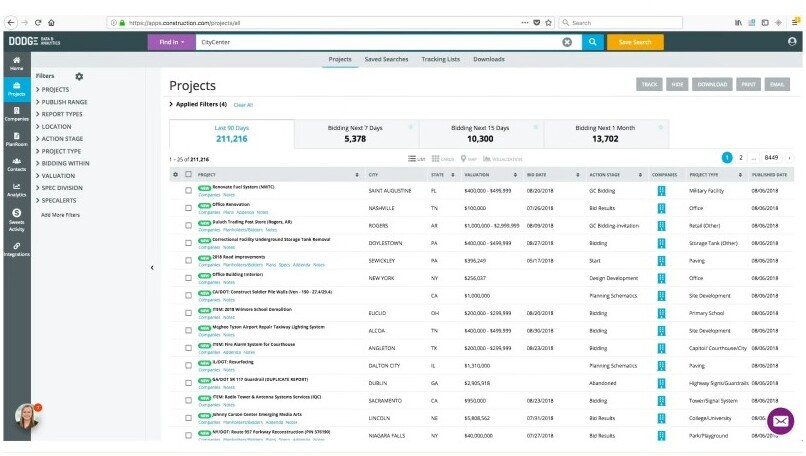Check the Duluth Trading Post Store row

tap(188, 225)
